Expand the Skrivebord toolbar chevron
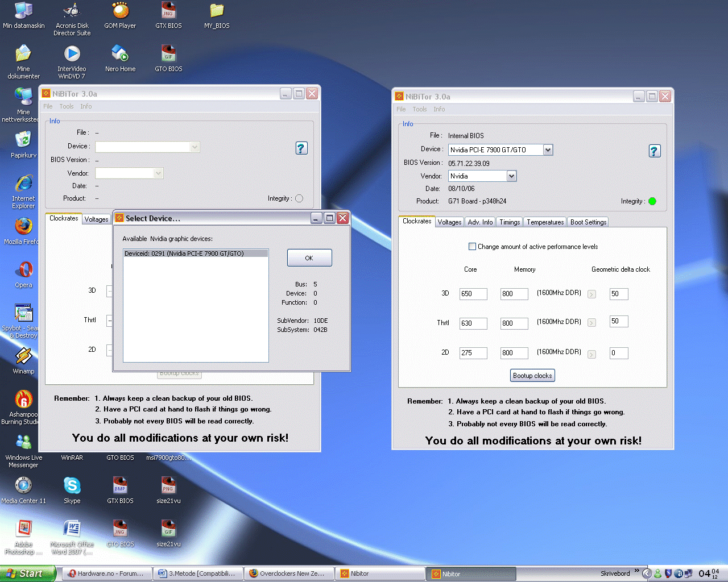The image size is (728, 582). click(637, 571)
